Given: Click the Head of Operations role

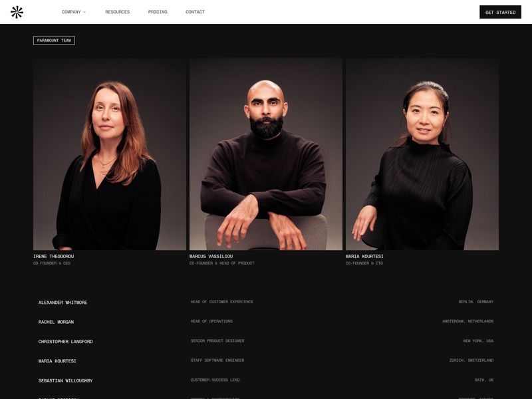Looking at the screenshot, I should click(211, 321).
